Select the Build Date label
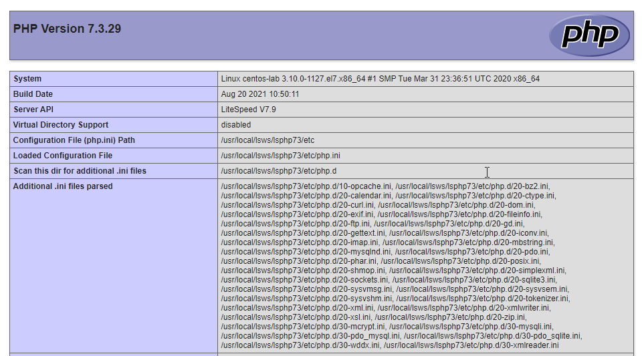 pos(33,94)
